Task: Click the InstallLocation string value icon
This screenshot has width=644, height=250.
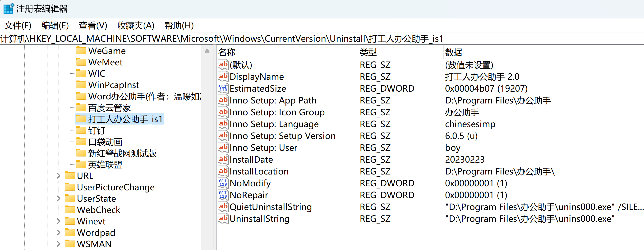Action: [x=223, y=171]
